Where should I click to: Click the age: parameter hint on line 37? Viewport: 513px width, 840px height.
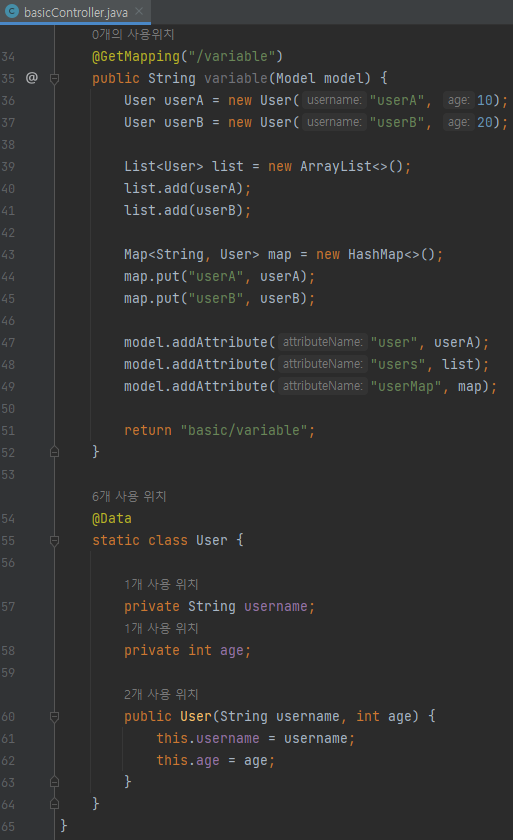(458, 122)
